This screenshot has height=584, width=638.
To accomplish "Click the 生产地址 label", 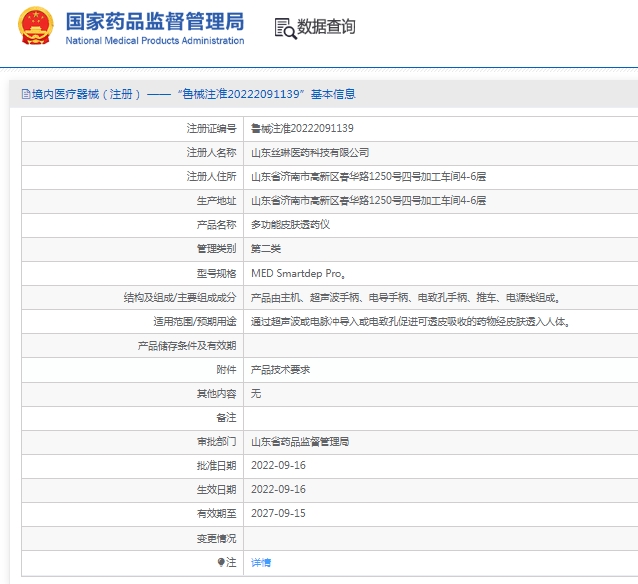I will (x=216, y=201).
